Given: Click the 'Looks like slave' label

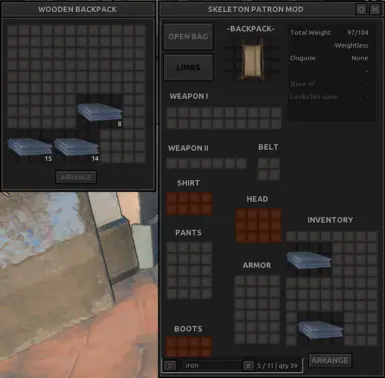Looking at the screenshot, I should click(314, 97).
